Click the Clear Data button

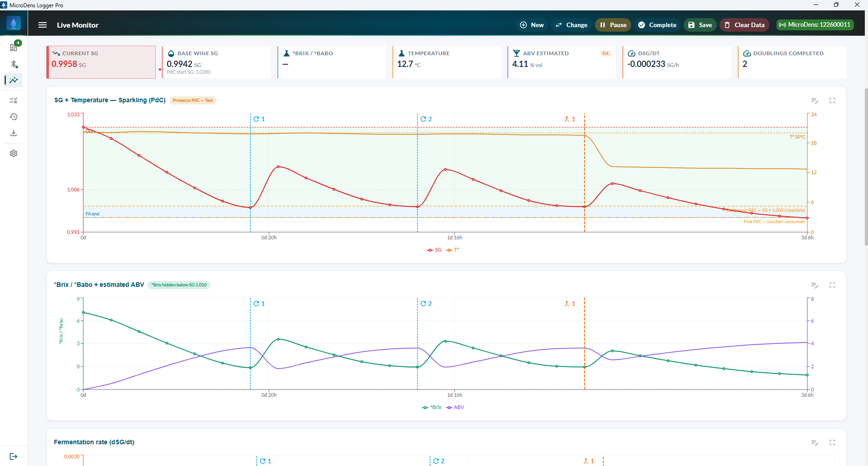pyautogui.click(x=744, y=25)
